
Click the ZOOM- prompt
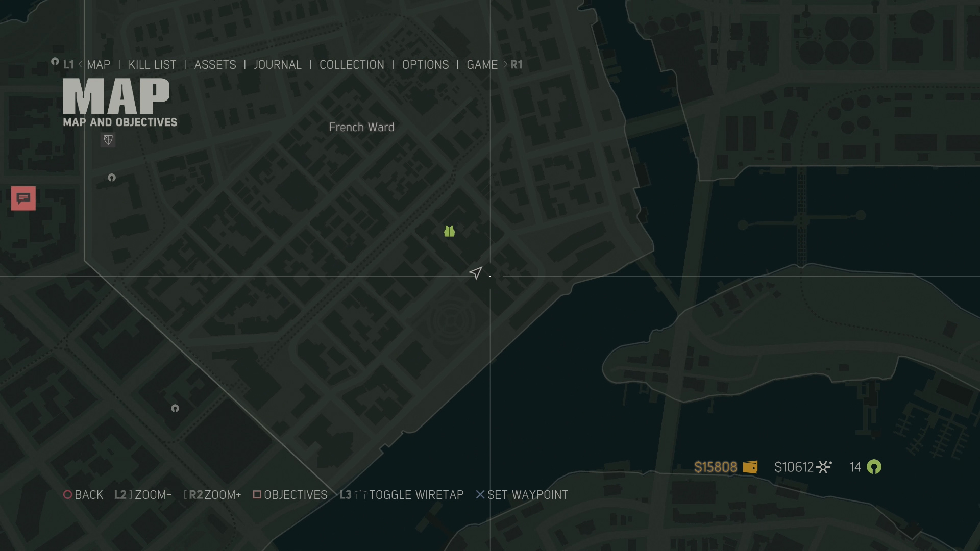pos(143,495)
